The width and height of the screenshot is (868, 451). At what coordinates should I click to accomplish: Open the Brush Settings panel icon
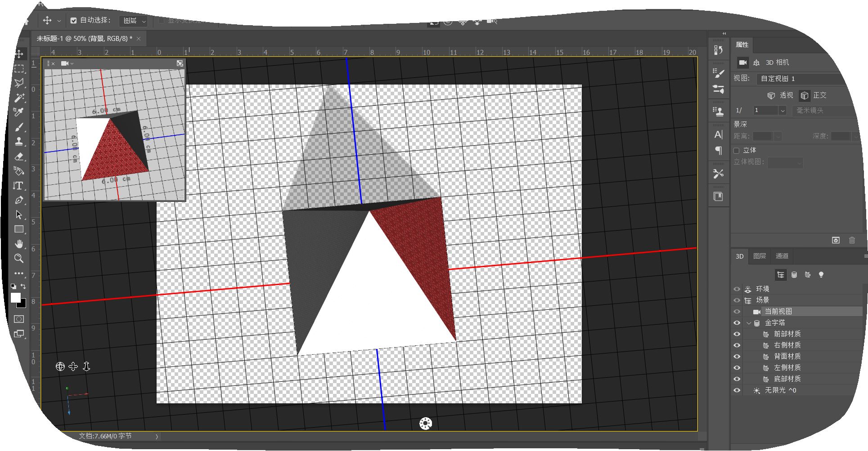[x=718, y=73]
